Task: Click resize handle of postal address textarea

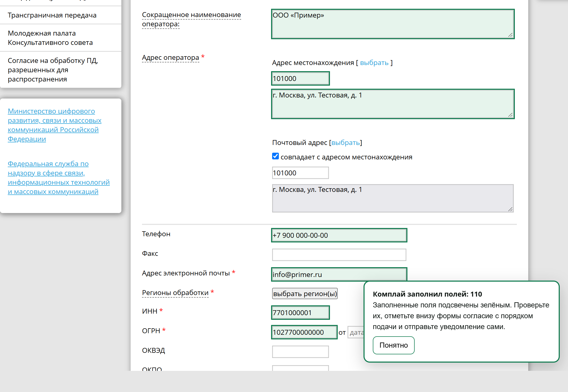Action: (x=510, y=209)
